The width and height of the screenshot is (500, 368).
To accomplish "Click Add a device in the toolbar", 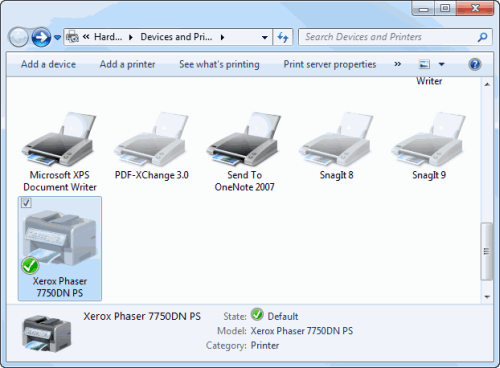I will (48, 64).
